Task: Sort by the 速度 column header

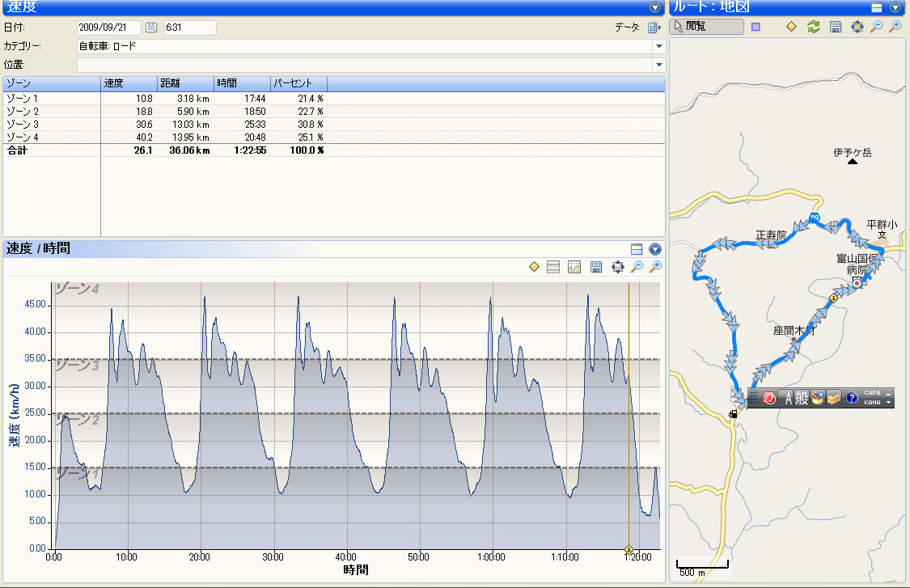Action: tap(129, 83)
